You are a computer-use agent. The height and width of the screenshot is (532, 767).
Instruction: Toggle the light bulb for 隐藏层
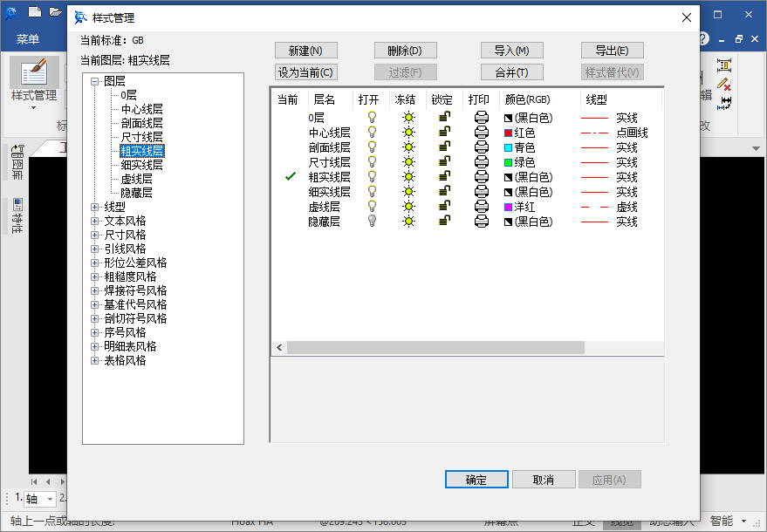point(373,221)
